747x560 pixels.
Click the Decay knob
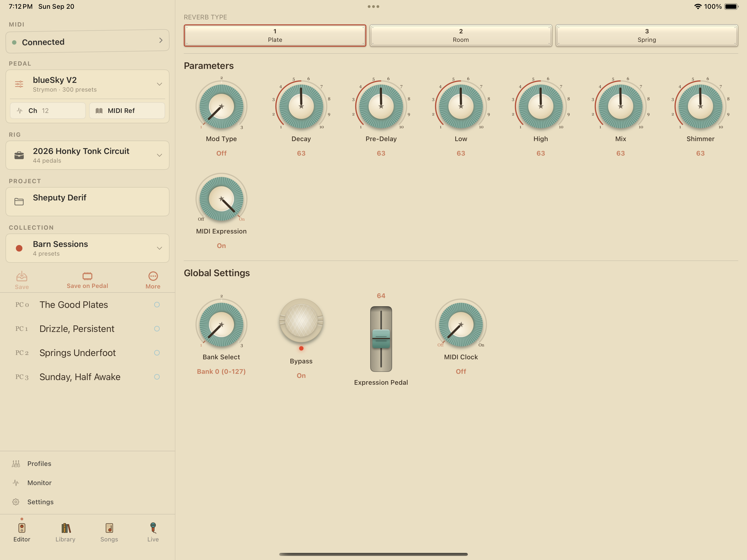click(x=301, y=106)
